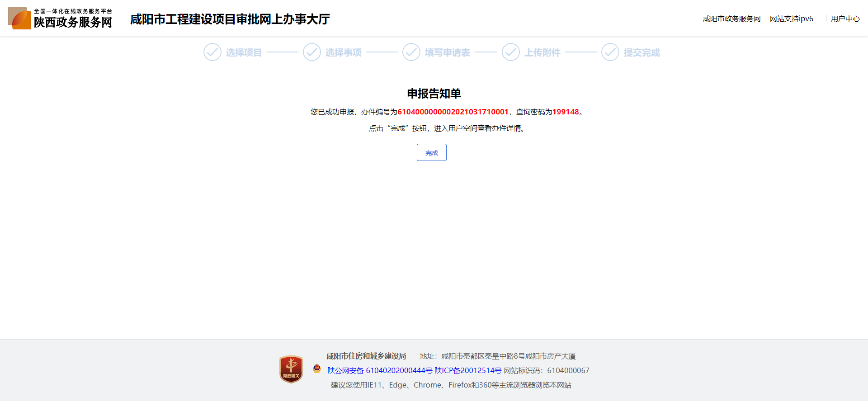Click the 提交完成 step label

(642, 53)
